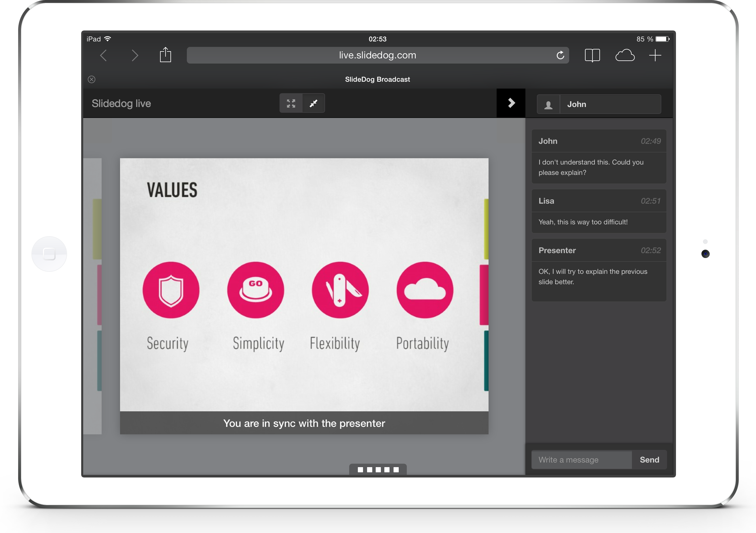Edit the John username field
The height and width of the screenshot is (533, 756).
(x=610, y=105)
